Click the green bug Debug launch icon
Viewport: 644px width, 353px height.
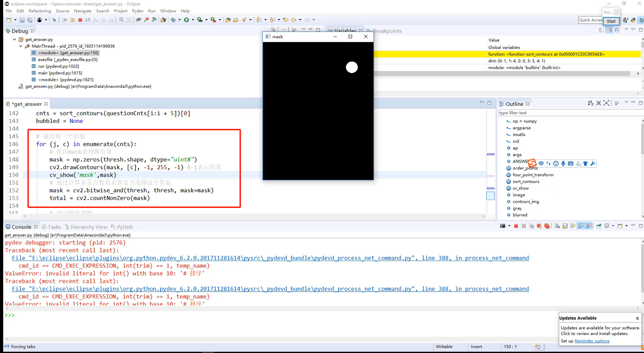click(x=173, y=20)
